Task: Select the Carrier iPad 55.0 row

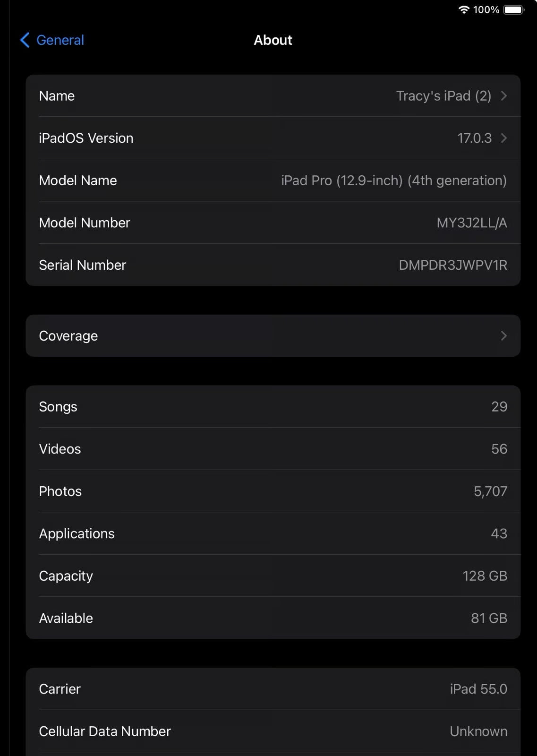Action: 273,689
